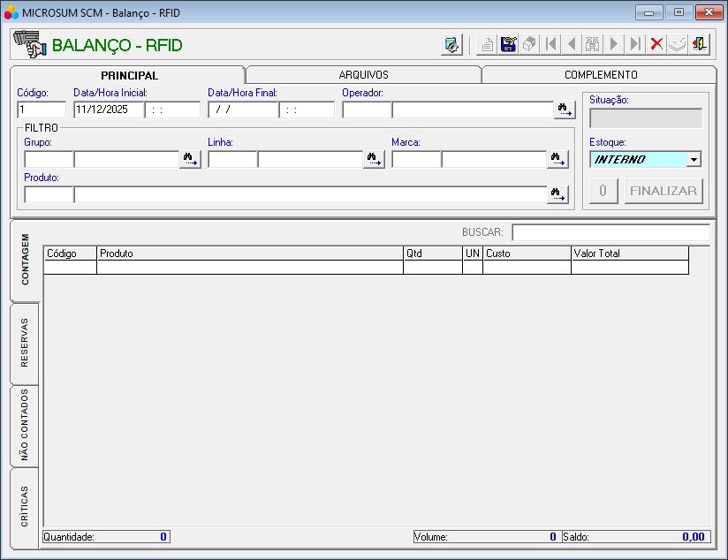
Task: Click the Produto column header in the grid
Action: pyautogui.click(x=250, y=254)
